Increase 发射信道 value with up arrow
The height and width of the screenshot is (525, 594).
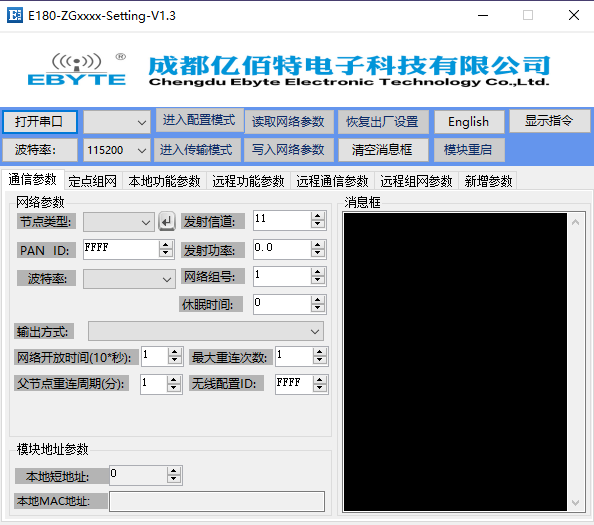318,216
